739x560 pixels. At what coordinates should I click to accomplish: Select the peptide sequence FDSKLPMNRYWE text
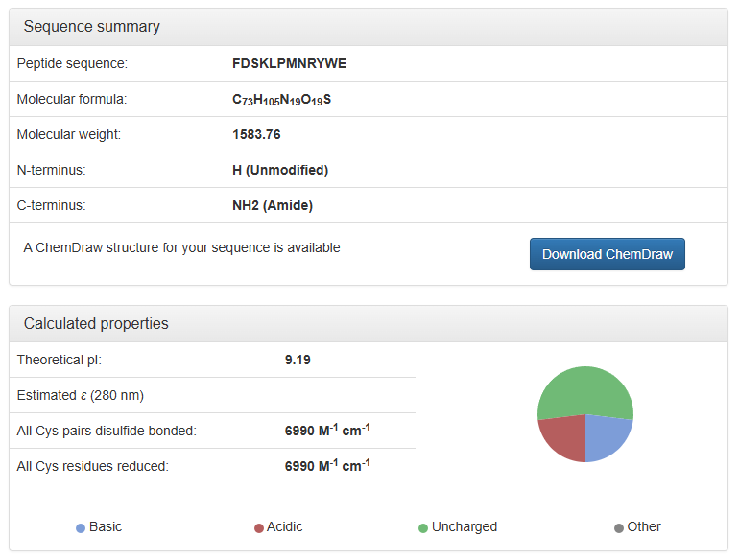point(289,63)
